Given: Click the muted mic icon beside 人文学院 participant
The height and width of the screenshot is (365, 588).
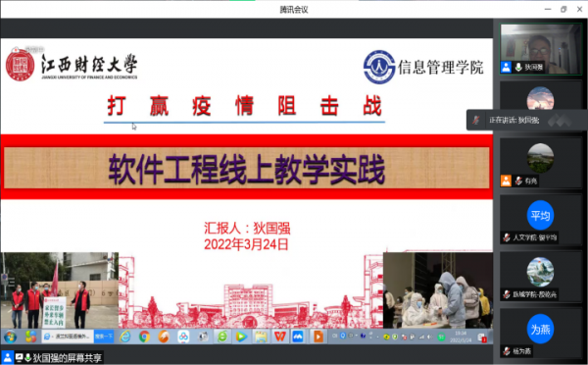Looking at the screenshot, I should coord(507,237).
